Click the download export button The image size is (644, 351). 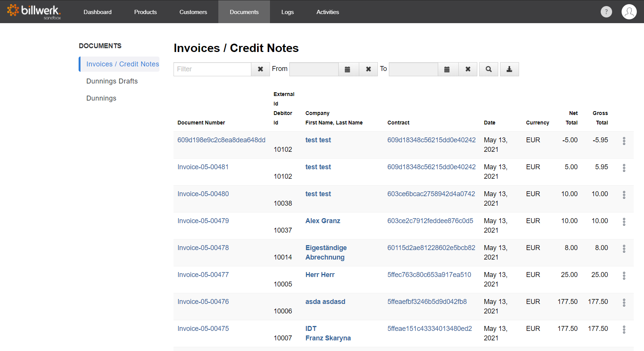click(510, 69)
